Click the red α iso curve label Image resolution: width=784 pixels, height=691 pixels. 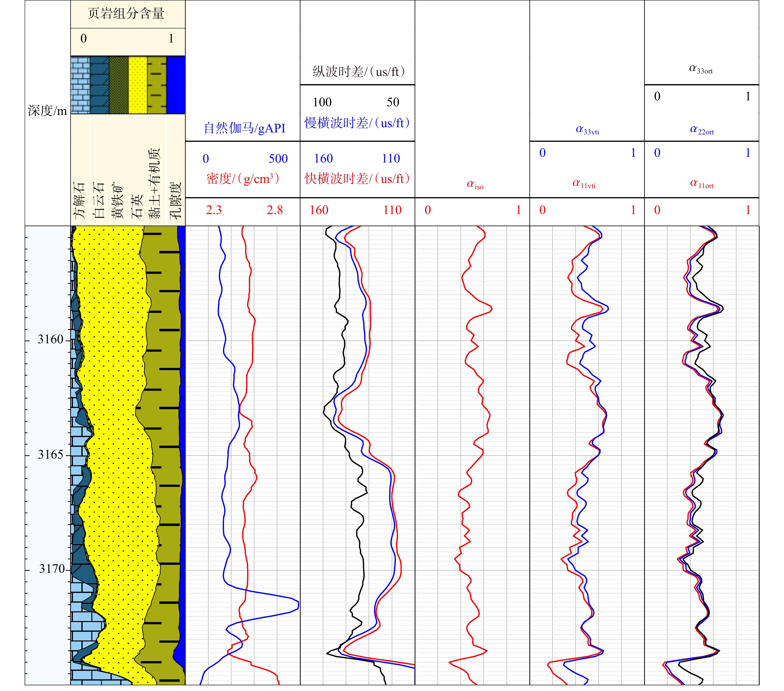point(475,185)
